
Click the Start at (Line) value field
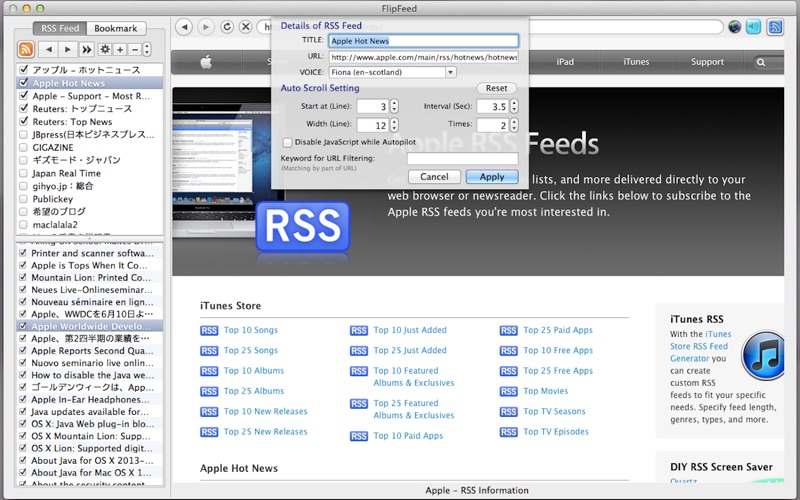(x=372, y=106)
